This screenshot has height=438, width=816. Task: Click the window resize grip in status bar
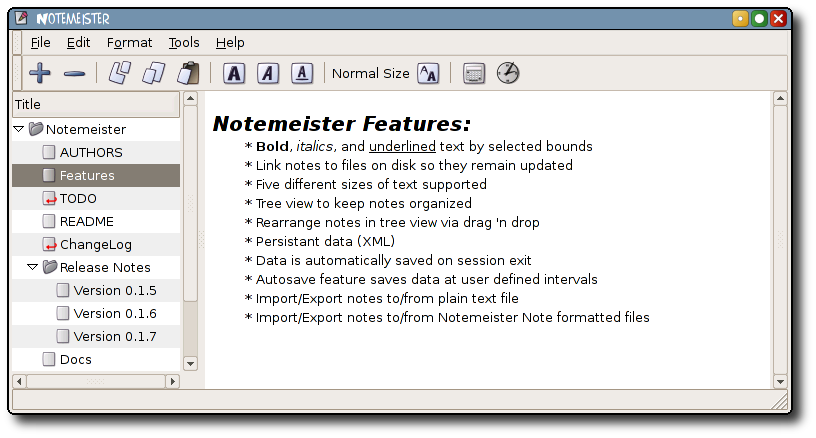779,401
